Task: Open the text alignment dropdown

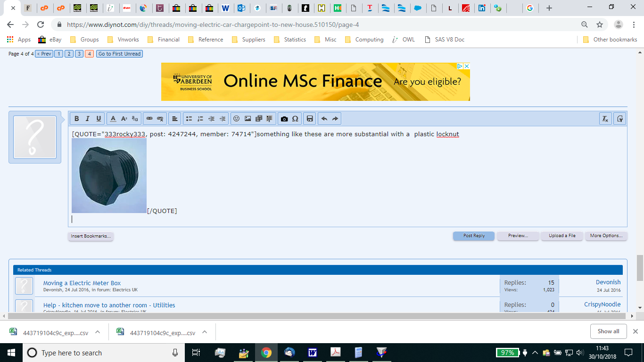Action: (174, 119)
